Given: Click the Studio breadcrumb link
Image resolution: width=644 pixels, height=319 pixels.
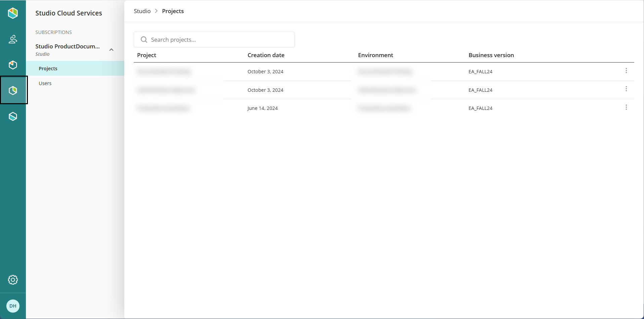Looking at the screenshot, I should tap(142, 11).
